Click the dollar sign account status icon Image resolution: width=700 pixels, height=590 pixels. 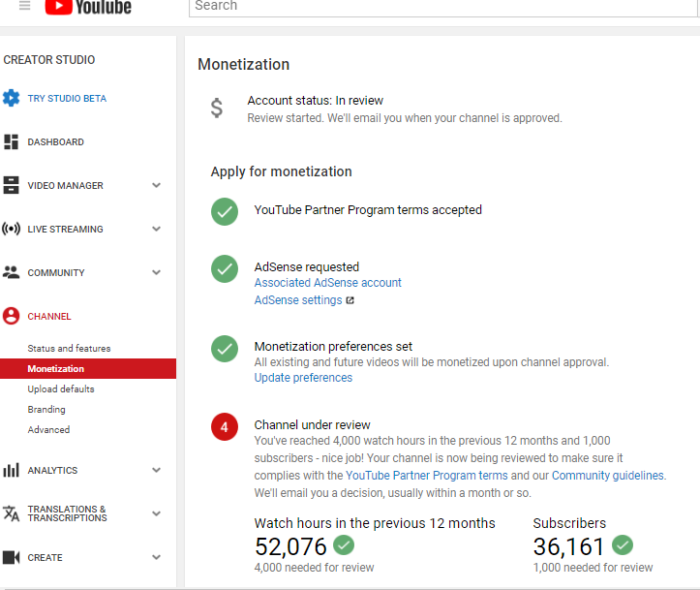(217, 108)
